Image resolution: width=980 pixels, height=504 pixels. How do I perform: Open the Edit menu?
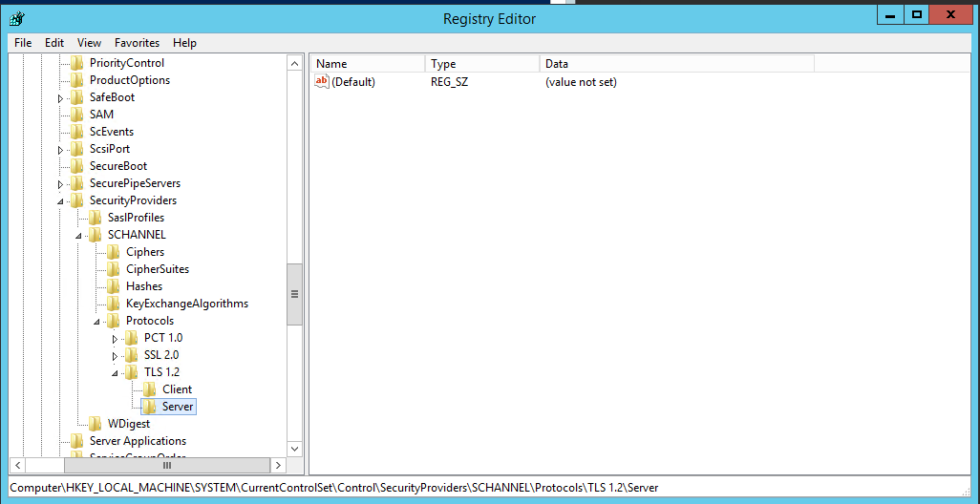[x=54, y=43]
